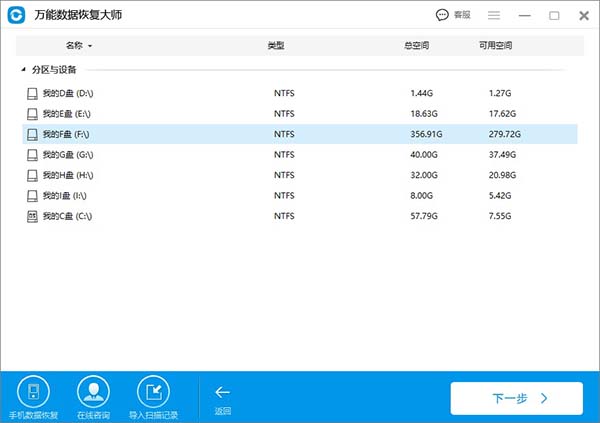Click the app logo in title bar
This screenshot has height=423, width=600.
click(17, 16)
